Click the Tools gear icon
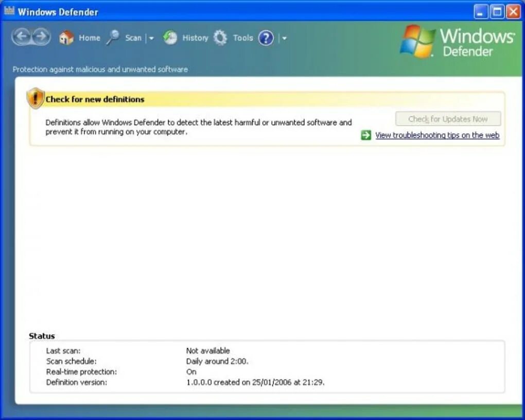Image resolution: width=525 pixels, height=420 pixels. (220, 38)
